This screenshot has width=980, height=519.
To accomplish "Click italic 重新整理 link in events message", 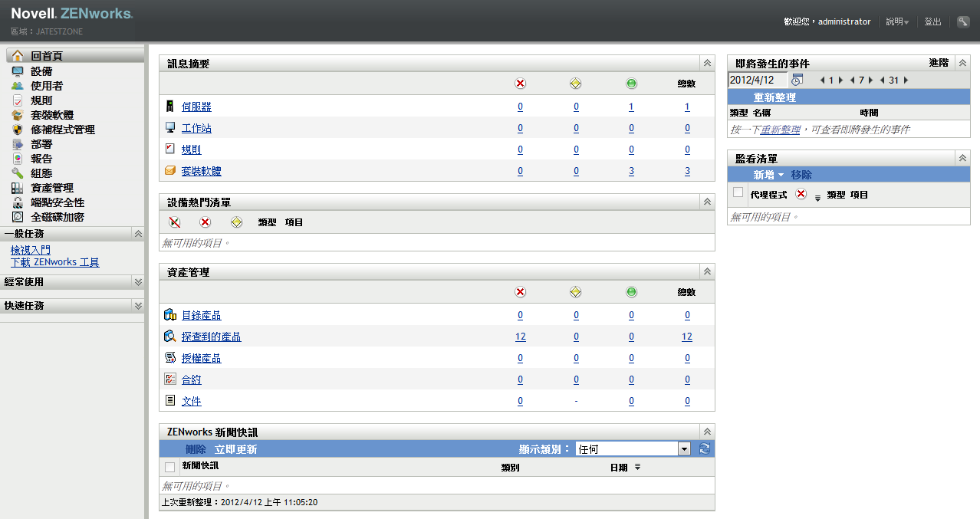I will (x=780, y=130).
